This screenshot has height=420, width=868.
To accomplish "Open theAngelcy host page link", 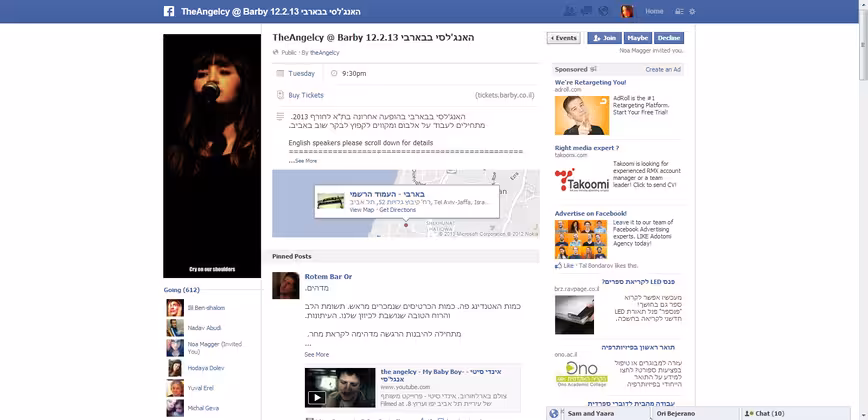I will (x=324, y=53).
